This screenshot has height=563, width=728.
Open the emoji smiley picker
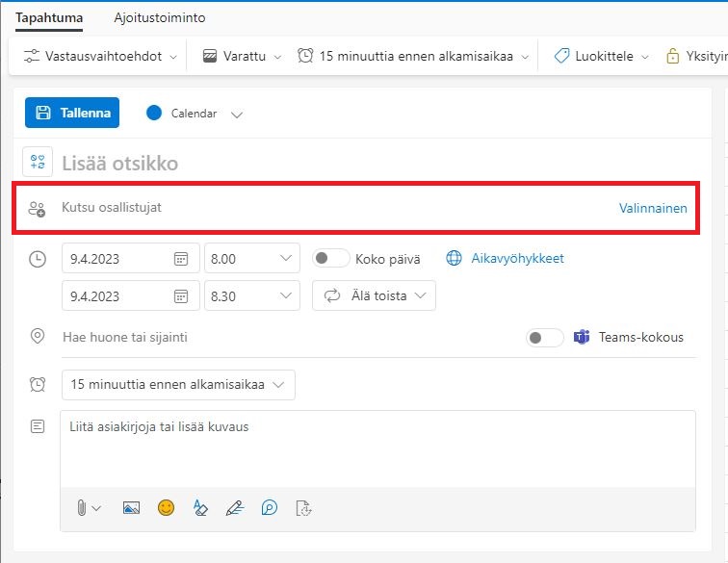point(166,507)
